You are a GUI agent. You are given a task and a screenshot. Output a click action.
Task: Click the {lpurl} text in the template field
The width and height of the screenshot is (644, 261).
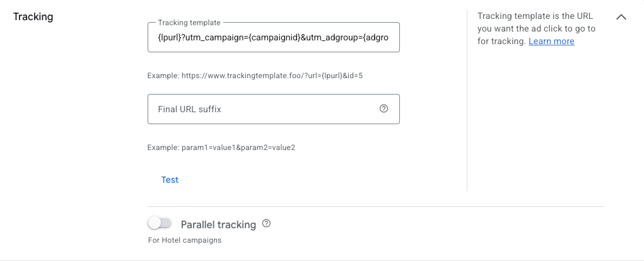pyautogui.click(x=168, y=38)
